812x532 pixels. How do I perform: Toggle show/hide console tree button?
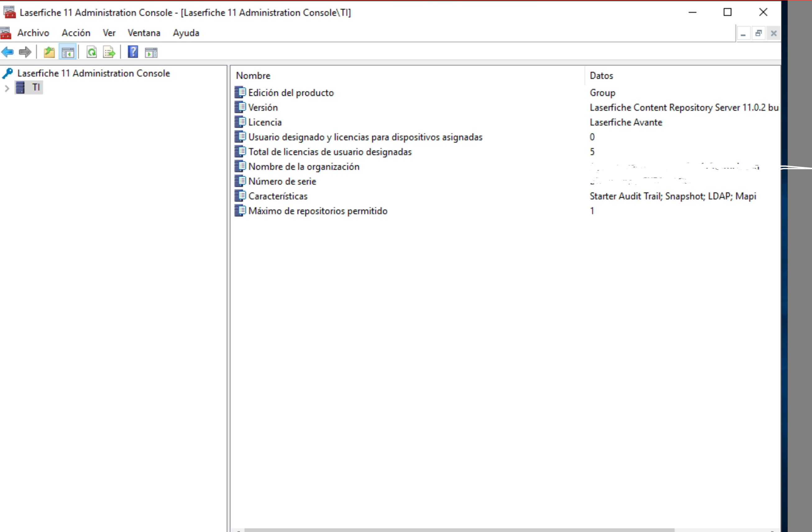point(68,52)
